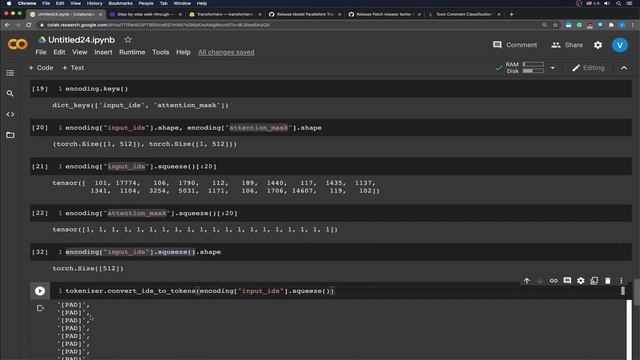The height and width of the screenshot is (360, 640).
Task: Click the Colab logo
Action: (x=18, y=44)
